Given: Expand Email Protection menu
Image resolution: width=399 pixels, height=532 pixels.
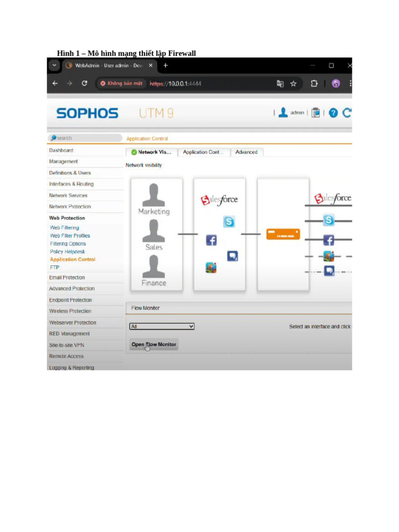Looking at the screenshot, I should coord(67,277).
